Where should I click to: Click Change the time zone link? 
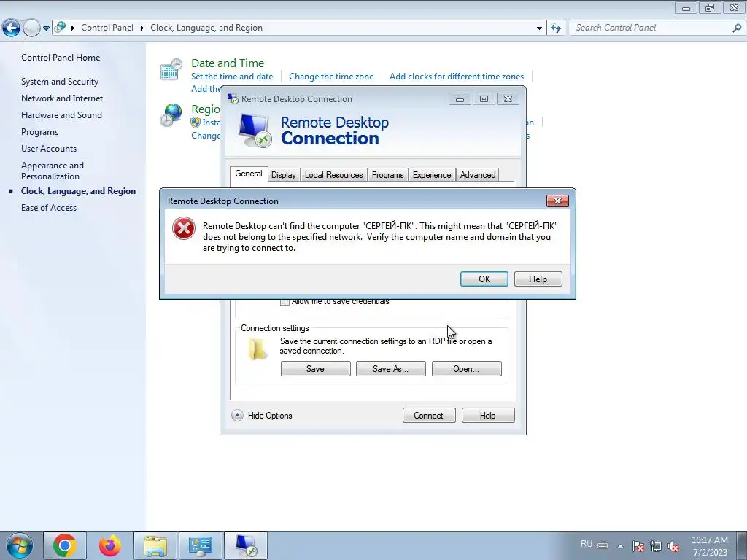331,76
